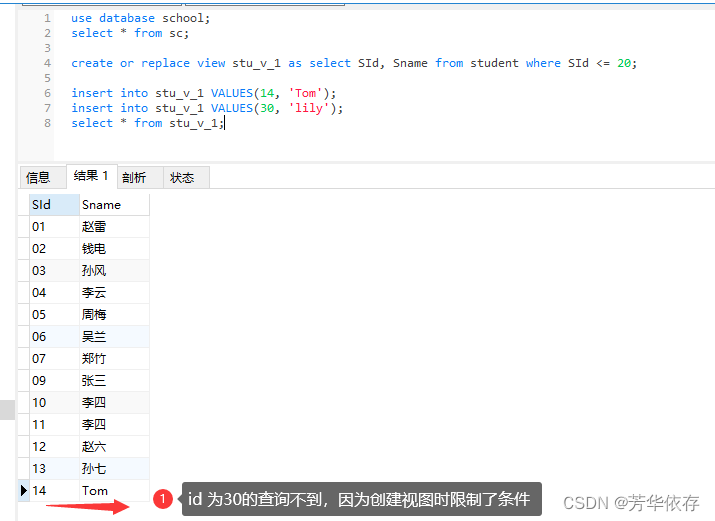Select the cell containing Tom
Screen dimensions: 715x521
click(114, 490)
